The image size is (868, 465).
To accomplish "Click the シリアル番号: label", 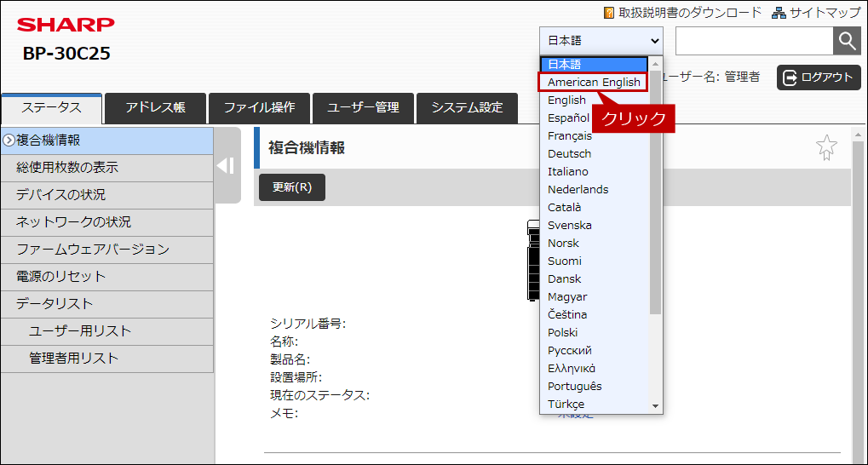I will pos(308,324).
